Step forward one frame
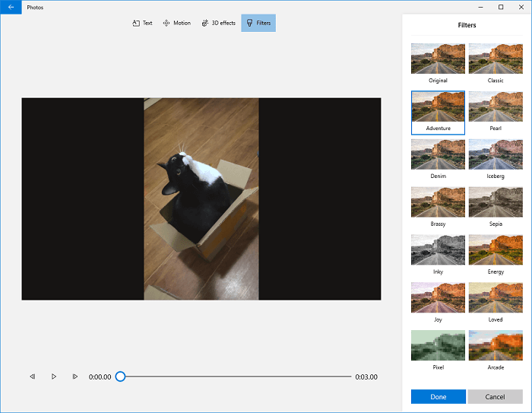Viewport: 532px width, 413px height. 75,376
